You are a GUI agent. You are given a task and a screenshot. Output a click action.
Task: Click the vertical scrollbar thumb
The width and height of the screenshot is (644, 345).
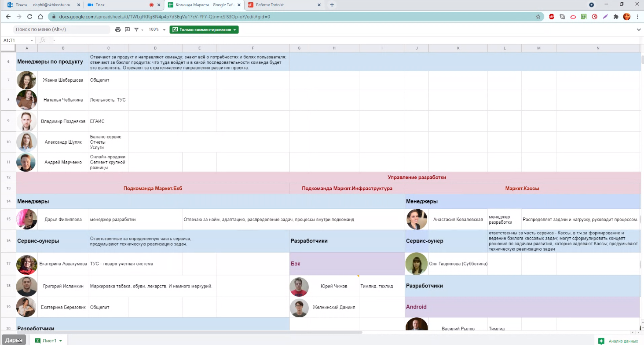click(x=642, y=59)
